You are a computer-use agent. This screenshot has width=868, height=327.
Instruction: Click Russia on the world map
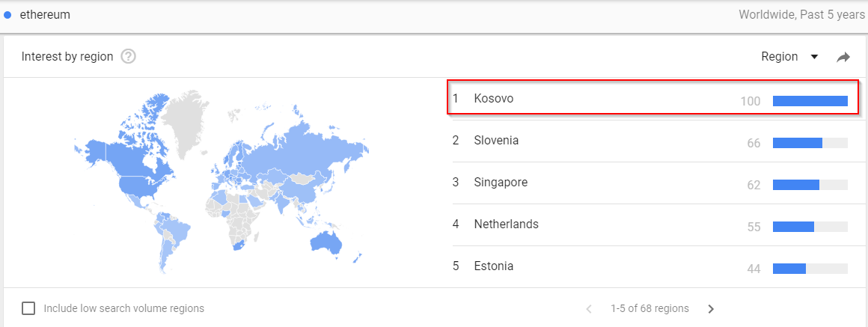310,150
